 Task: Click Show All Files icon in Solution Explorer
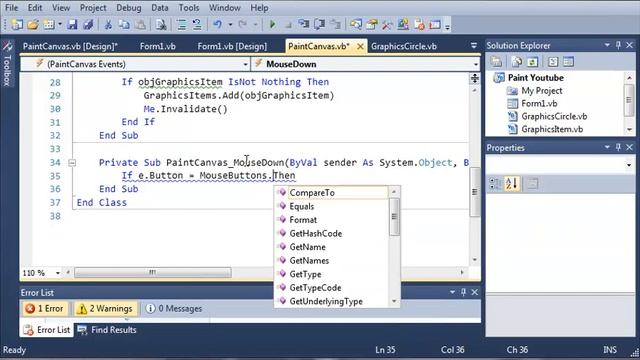517,62
